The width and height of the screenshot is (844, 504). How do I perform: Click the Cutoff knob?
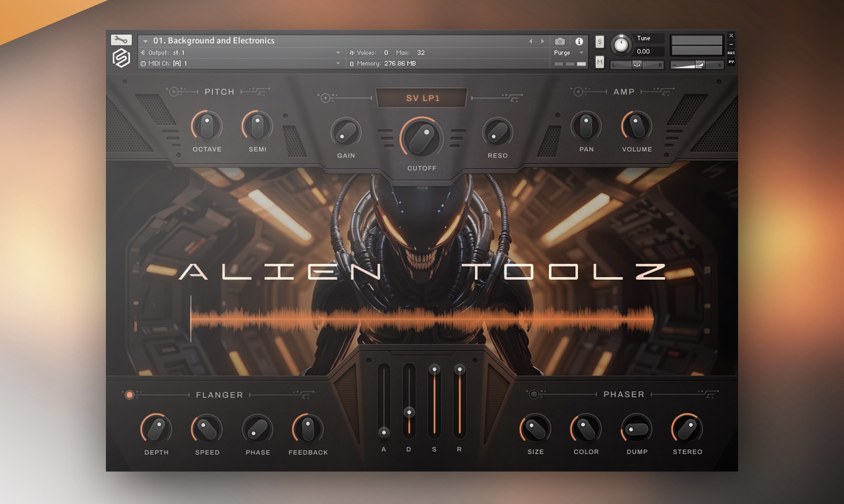tap(422, 138)
